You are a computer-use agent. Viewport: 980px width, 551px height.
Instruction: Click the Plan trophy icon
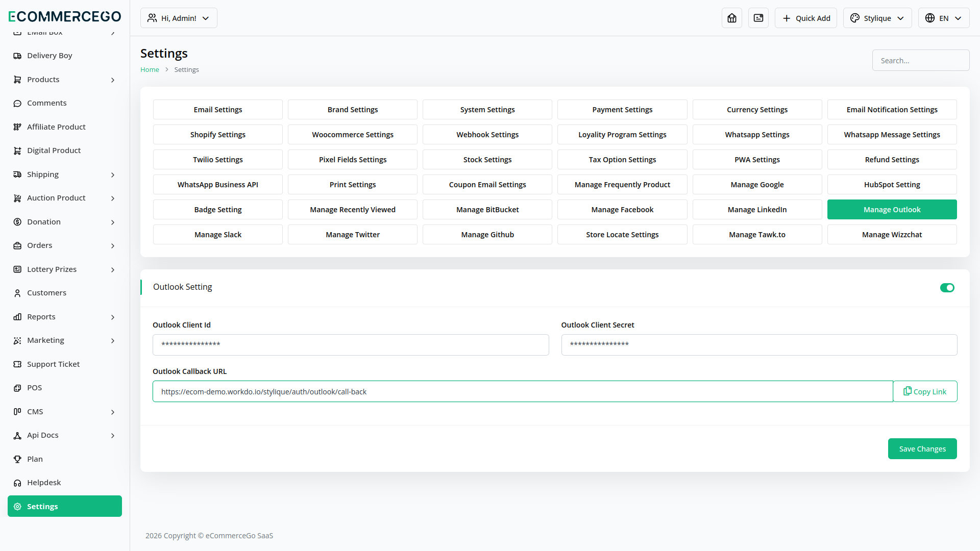coord(17,459)
